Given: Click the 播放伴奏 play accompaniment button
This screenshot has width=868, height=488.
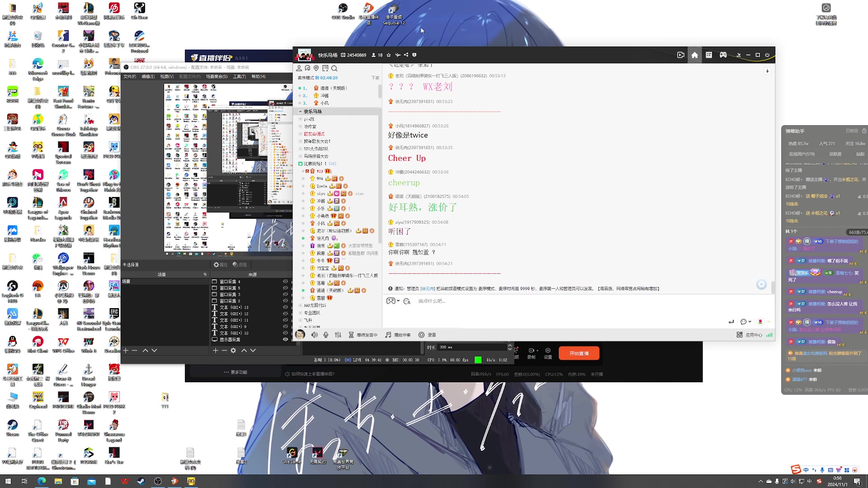Looking at the screenshot, I should point(398,335).
